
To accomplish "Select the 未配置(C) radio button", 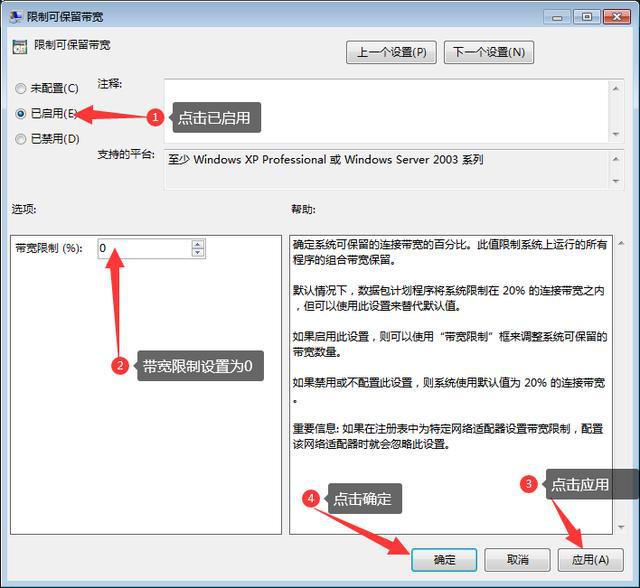I will [x=21, y=88].
